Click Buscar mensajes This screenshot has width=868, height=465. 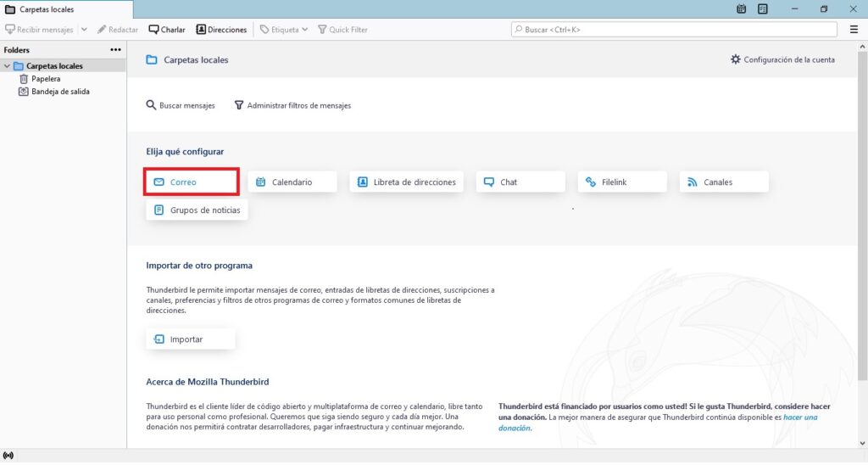181,105
